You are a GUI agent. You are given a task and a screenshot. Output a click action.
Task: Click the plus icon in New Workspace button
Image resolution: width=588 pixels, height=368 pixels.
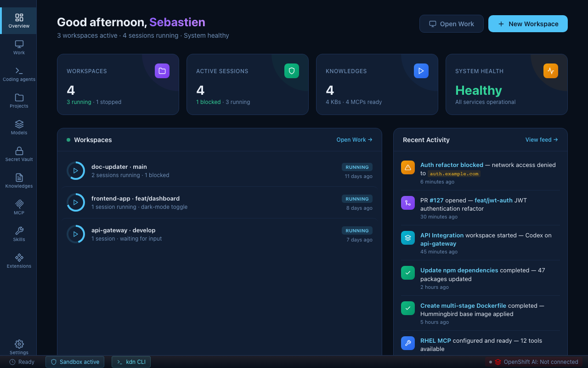coord(501,24)
